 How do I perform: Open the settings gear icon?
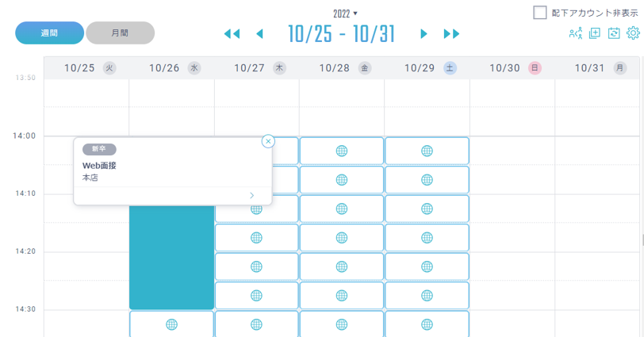click(633, 33)
